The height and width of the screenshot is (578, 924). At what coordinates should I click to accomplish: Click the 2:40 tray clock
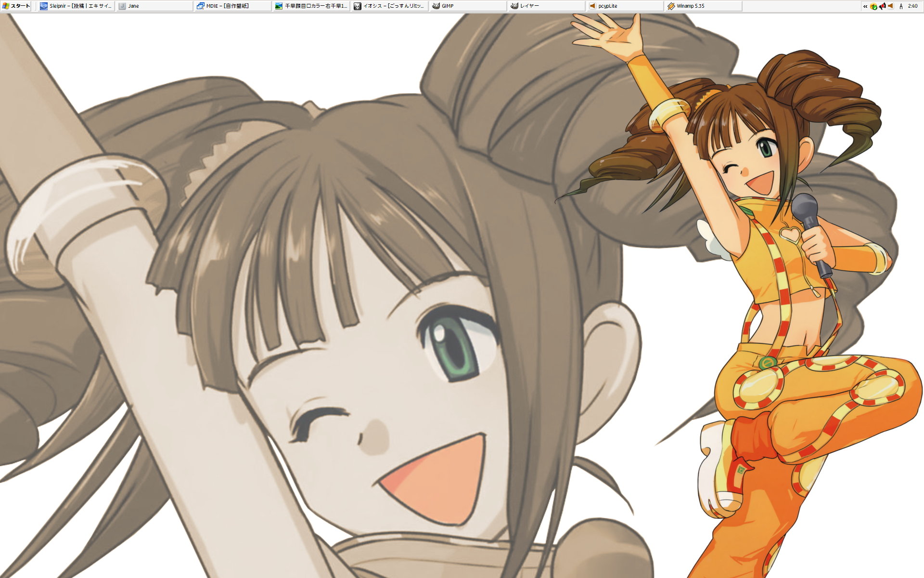click(x=912, y=6)
